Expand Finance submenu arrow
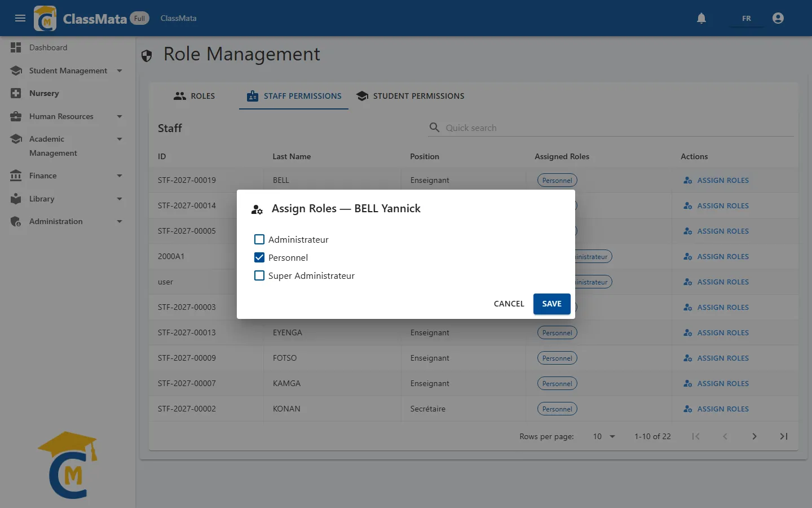Image resolution: width=812 pixels, height=508 pixels. (x=120, y=176)
